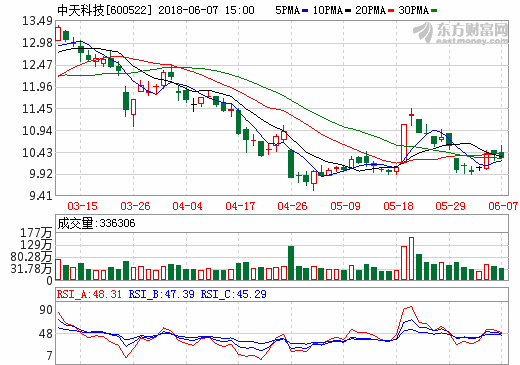Viewport: 520px width, 365px height.
Task: Click the green 30PMA color marker
Action: coord(434,11)
